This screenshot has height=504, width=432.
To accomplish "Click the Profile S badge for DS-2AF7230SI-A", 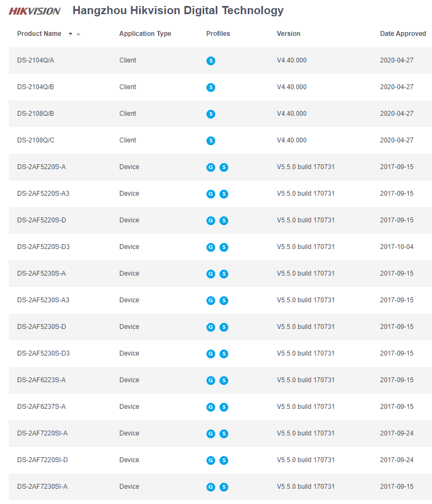I will (224, 487).
